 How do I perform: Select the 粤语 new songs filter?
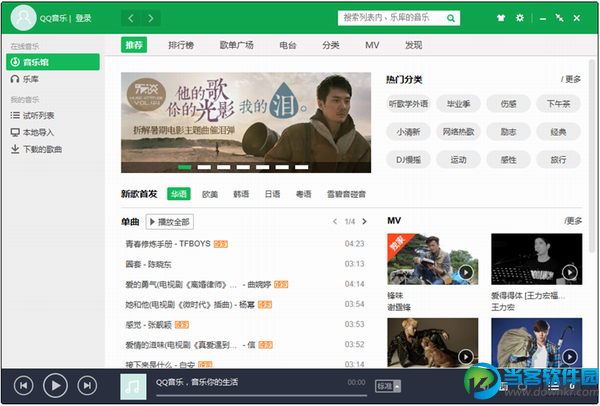click(x=304, y=194)
